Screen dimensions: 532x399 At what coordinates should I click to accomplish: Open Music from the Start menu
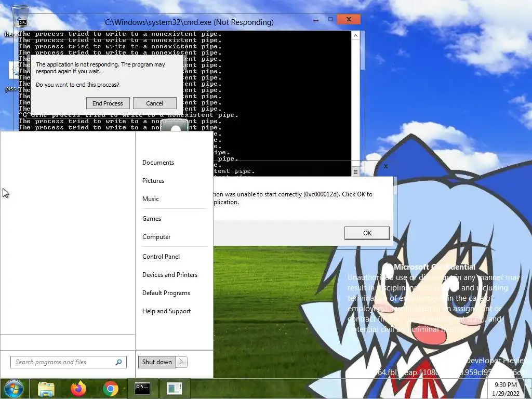(151, 199)
